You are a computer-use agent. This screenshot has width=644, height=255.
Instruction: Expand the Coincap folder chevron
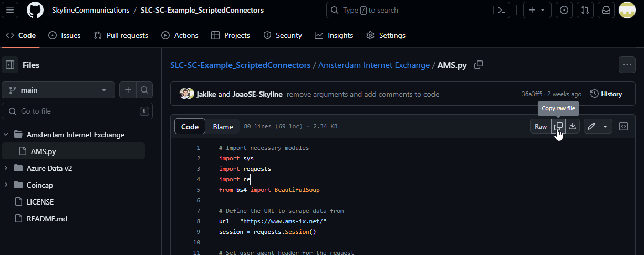(6, 185)
